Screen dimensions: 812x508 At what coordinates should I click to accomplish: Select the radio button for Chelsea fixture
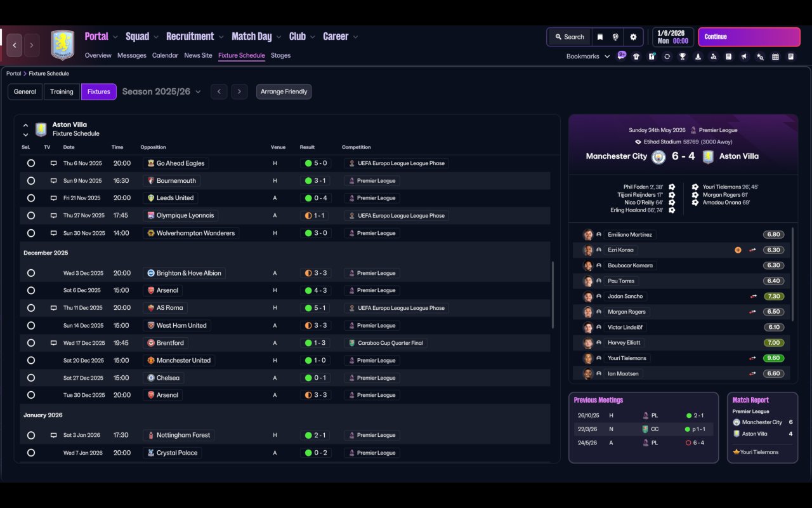[x=31, y=378]
